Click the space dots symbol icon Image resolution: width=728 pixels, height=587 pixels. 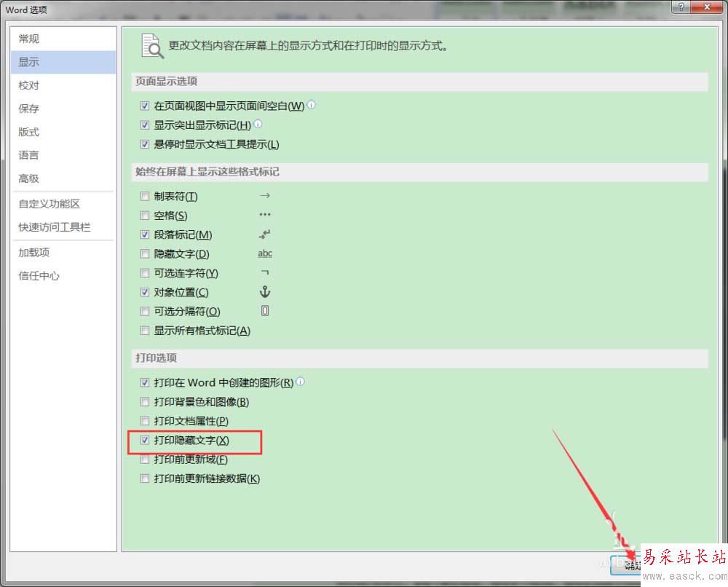pos(265,215)
